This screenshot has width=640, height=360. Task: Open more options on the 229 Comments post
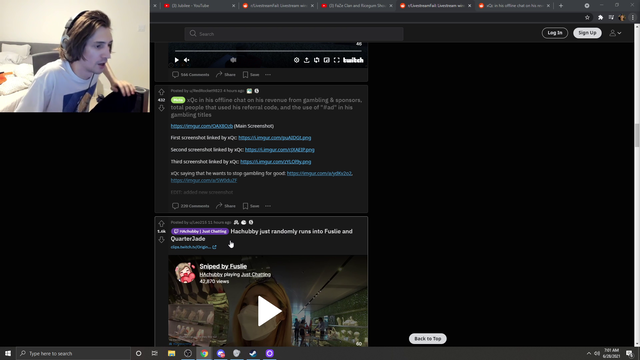tap(268, 206)
